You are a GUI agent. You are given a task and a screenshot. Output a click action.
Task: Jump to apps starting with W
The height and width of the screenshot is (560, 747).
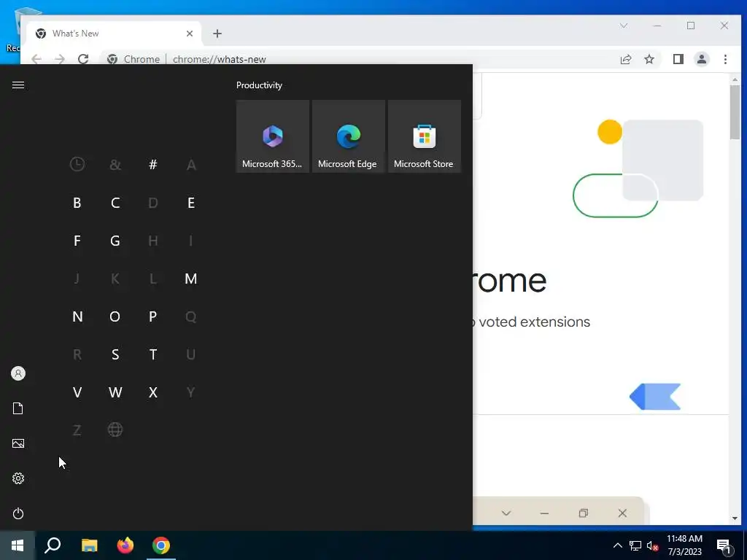point(115,392)
